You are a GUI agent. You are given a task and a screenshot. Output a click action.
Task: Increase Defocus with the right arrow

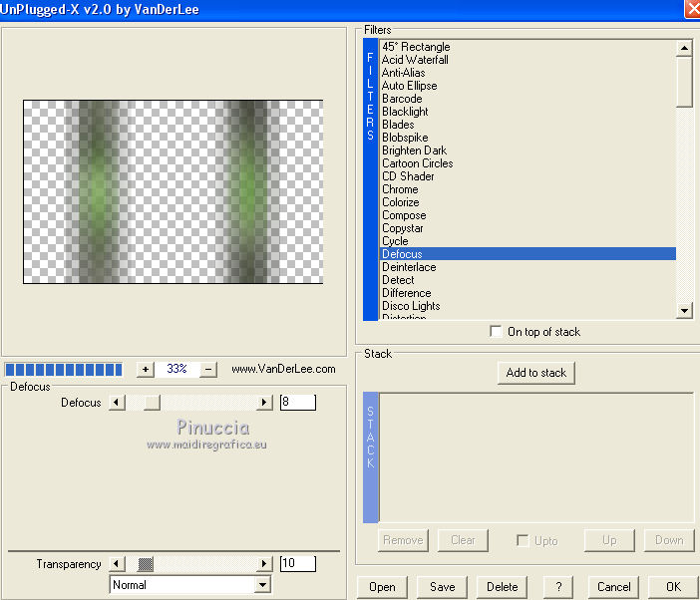(264, 403)
